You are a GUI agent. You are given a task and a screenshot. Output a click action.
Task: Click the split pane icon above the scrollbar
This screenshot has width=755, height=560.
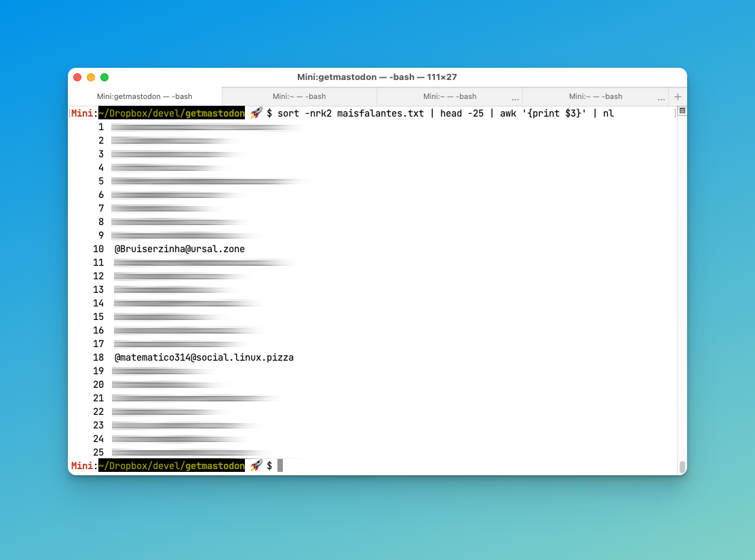click(682, 111)
